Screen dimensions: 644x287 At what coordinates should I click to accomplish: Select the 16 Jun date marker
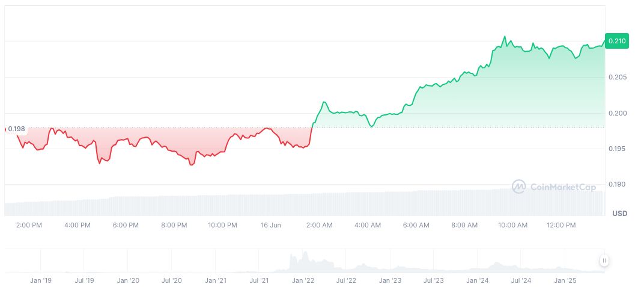(271, 225)
